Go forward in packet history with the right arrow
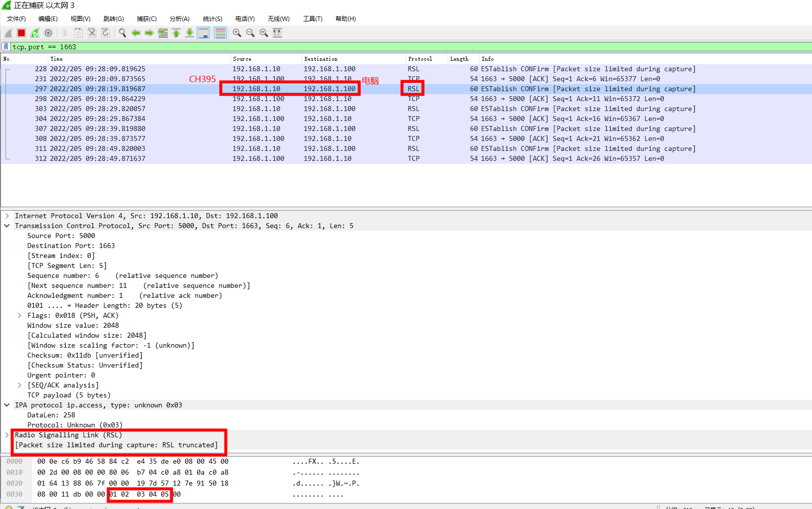 [149, 33]
